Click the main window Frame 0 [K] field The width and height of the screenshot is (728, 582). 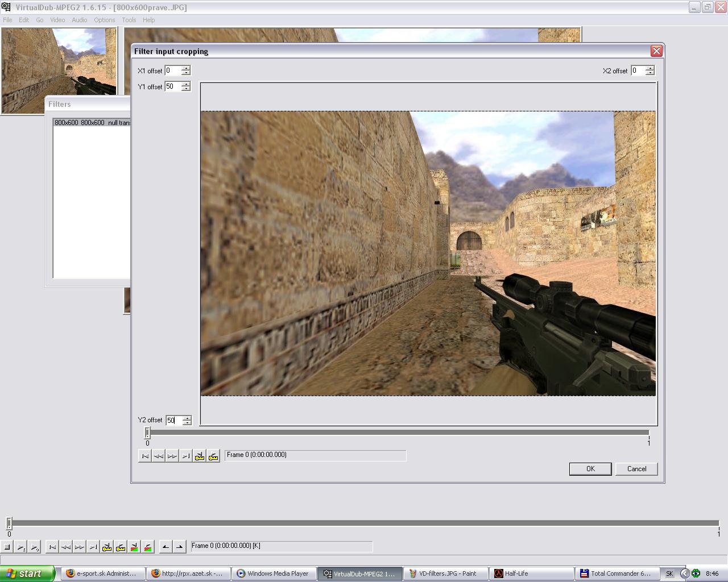coord(282,546)
